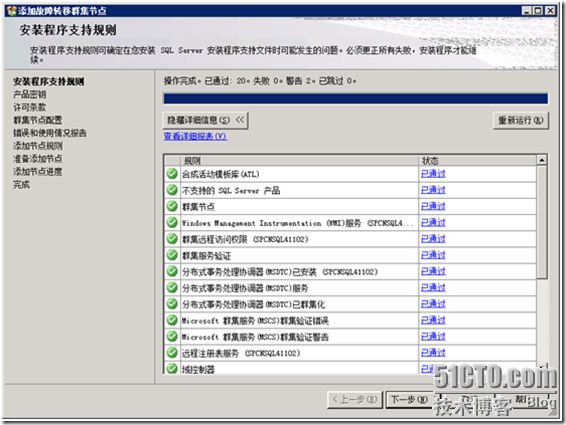
Task: Open 已通过 link for WMI 服务 row
Action: [x=433, y=222]
